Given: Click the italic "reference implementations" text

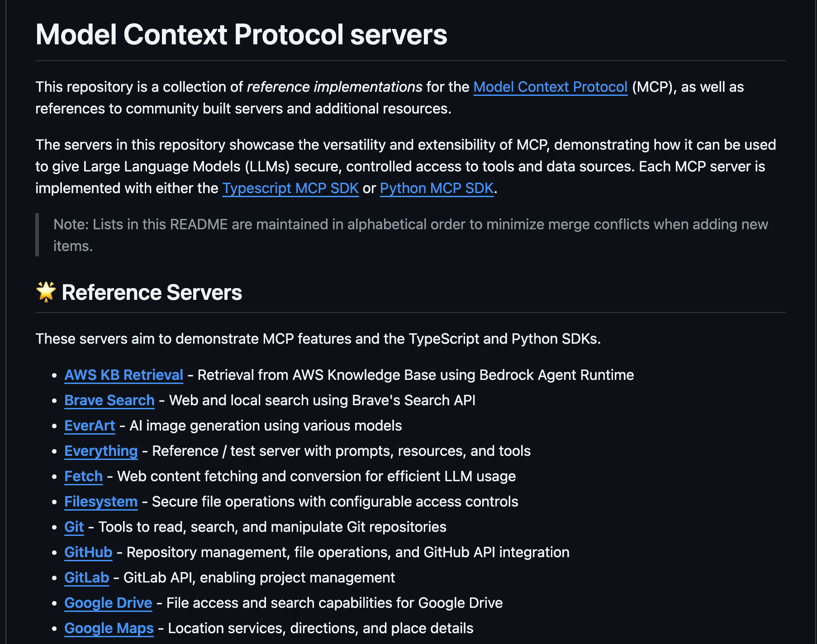Looking at the screenshot, I should coord(334,87).
